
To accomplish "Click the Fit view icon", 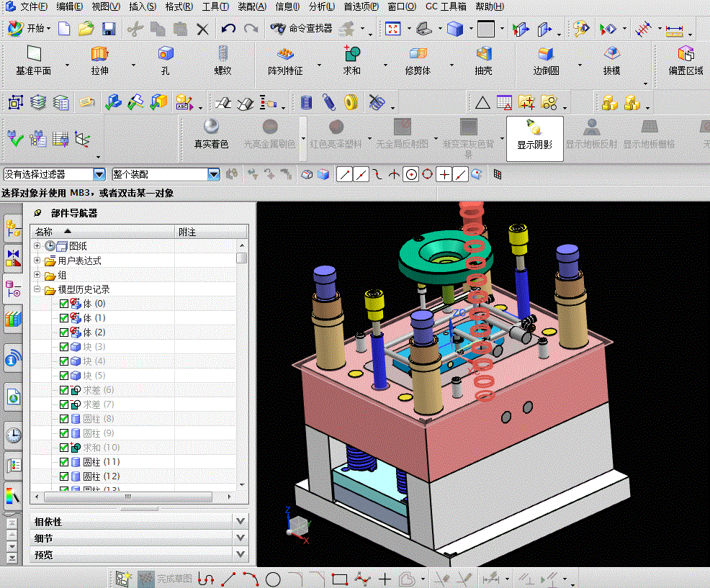I will pyautogui.click(x=392, y=29).
